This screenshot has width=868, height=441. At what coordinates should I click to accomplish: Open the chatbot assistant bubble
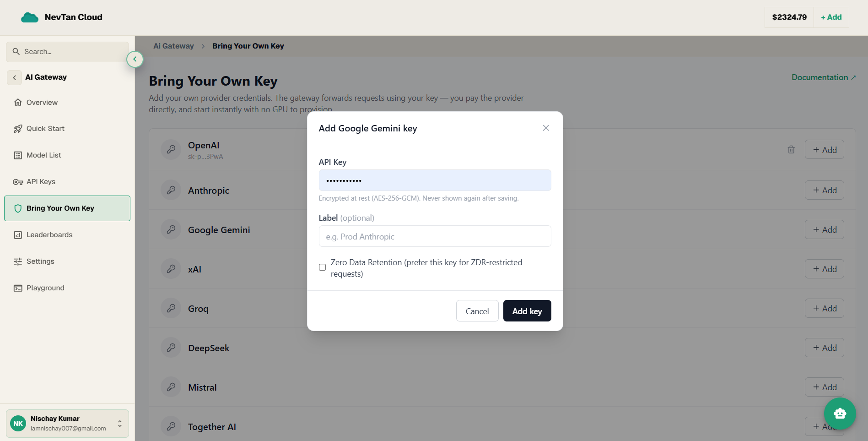(840, 414)
